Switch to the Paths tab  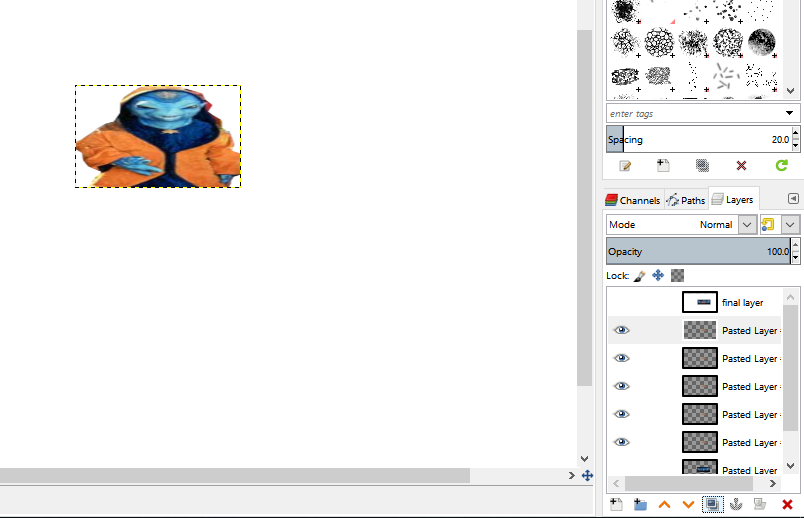pos(686,200)
